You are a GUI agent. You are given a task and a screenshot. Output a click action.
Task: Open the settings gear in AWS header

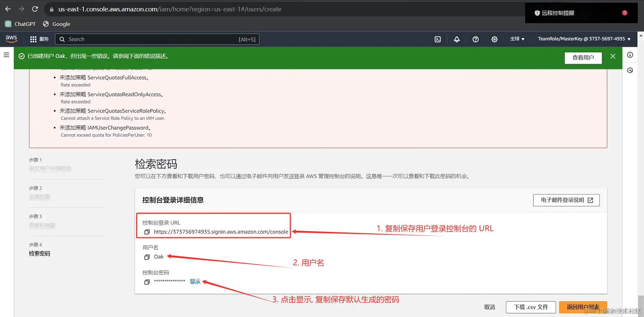pyautogui.click(x=494, y=39)
